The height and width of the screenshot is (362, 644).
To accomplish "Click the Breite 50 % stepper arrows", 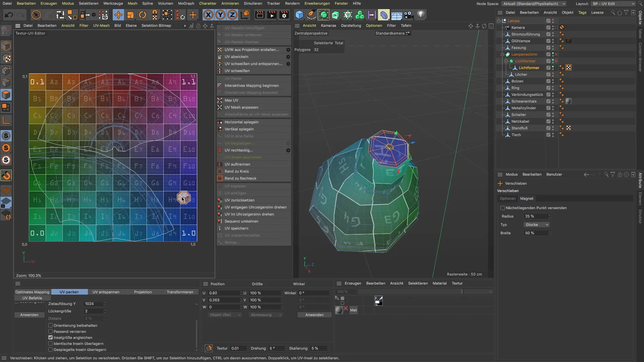I will click(549, 233).
